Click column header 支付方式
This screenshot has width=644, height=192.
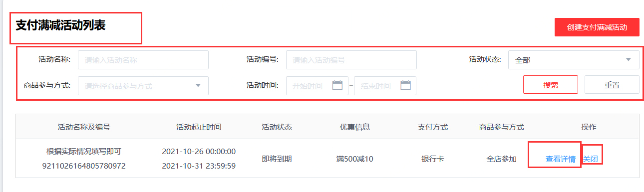click(433, 127)
